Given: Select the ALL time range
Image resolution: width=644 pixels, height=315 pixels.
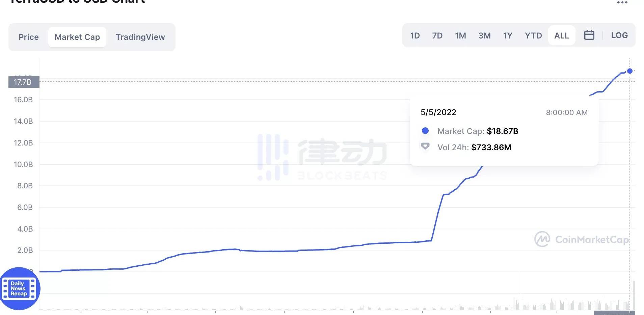Looking at the screenshot, I should tap(562, 35).
